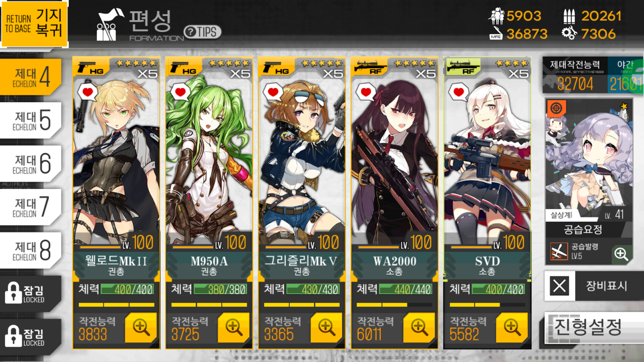The image size is (644, 362).
Task: Open WA2000 combat power magnifier
Action: [419, 327]
